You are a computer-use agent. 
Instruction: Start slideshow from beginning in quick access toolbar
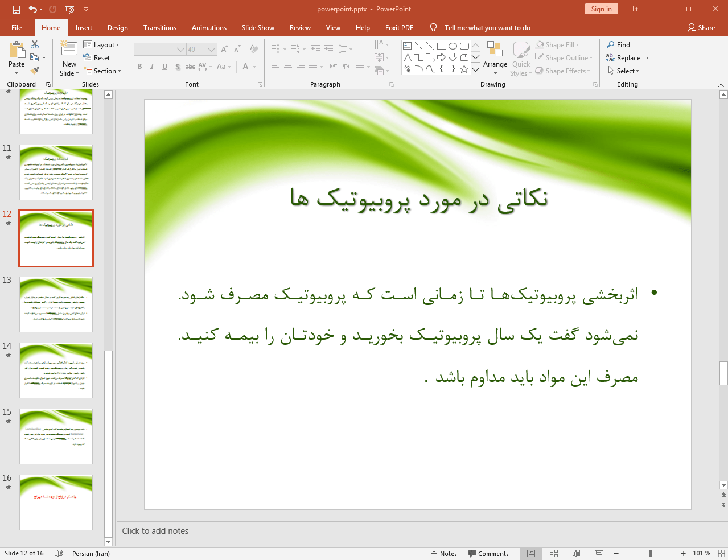(x=69, y=9)
